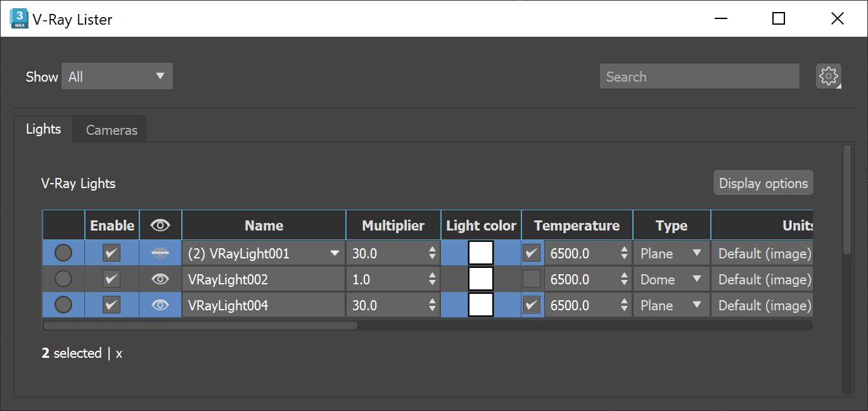Toggle the eye icon for VRayLight004
Viewport: 868px width, 411px height.
click(160, 305)
